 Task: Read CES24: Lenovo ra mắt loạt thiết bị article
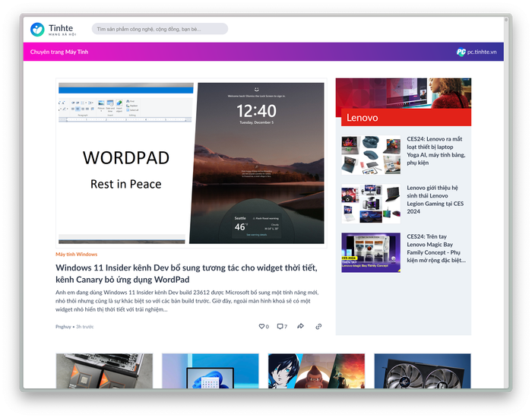pos(436,151)
